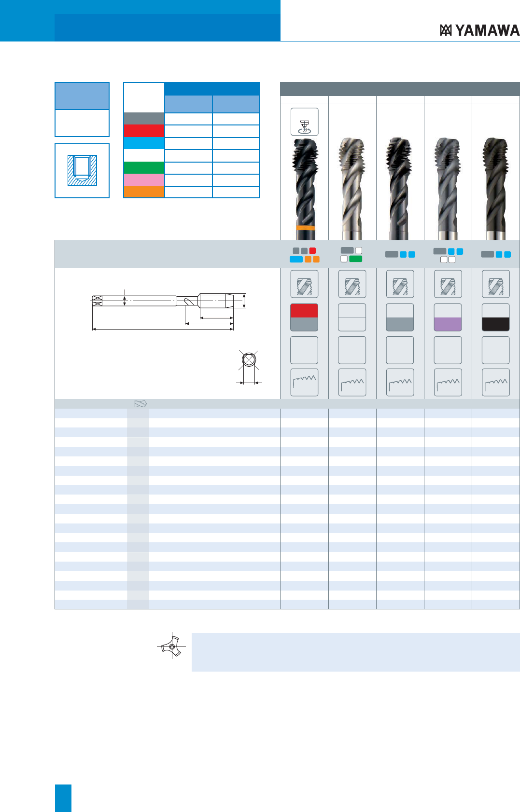Click the green legend color cell
Screen dimensions: 520x812
(x=144, y=167)
